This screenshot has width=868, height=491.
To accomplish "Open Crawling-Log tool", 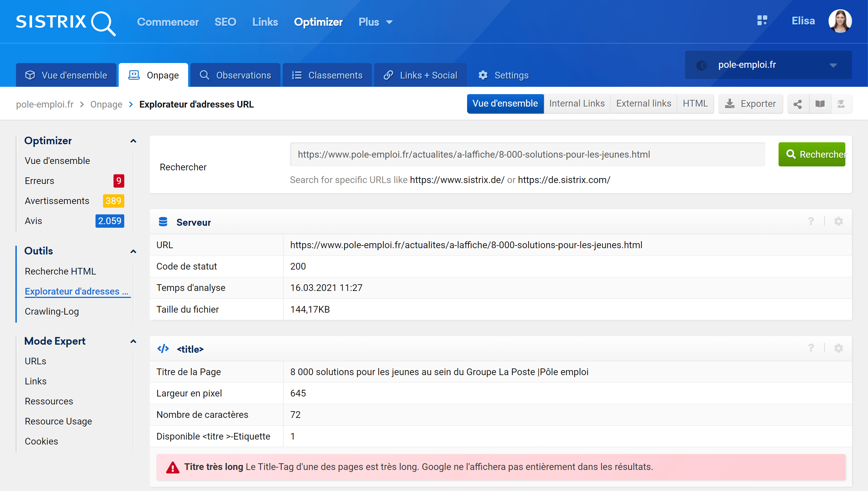I will click(x=51, y=311).
